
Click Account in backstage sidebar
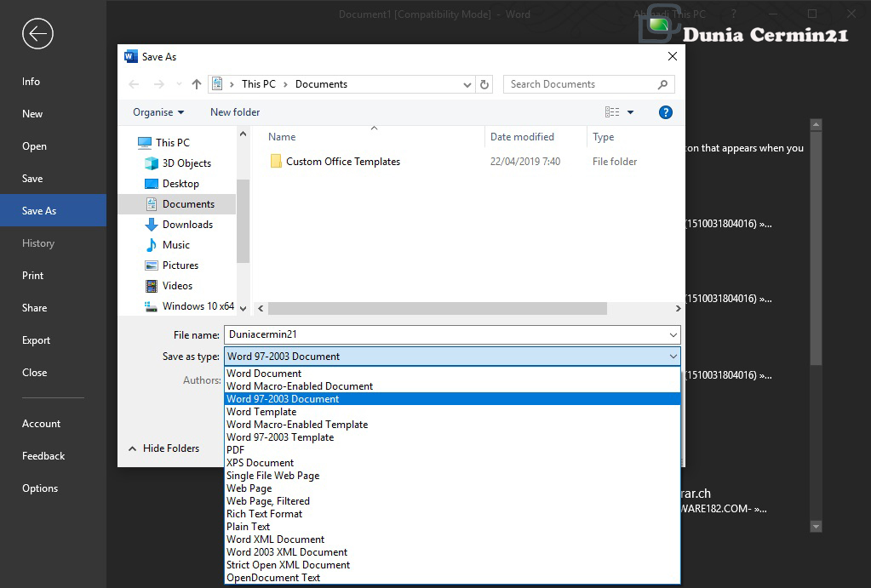click(x=54, y=424)
